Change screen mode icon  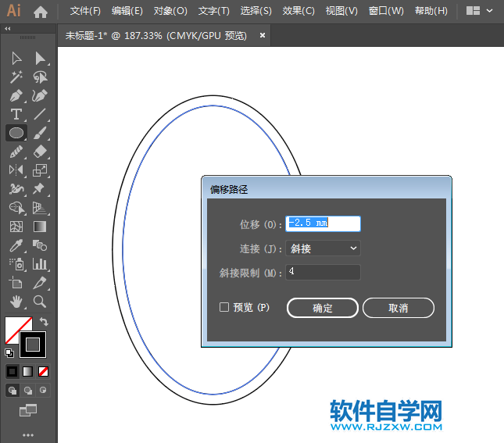pos(28,410)
